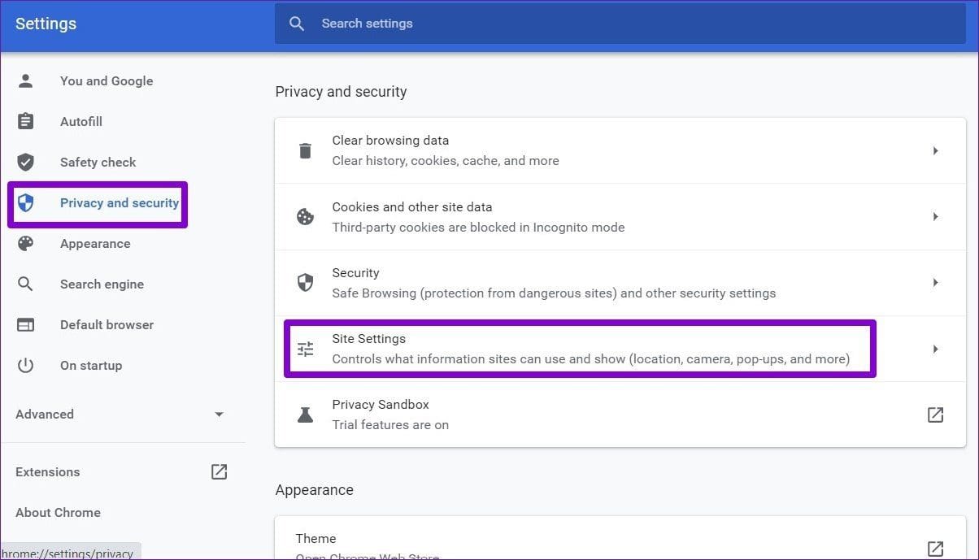Click the palette icon beside Appearance
Viewport: 979px width, 560px height.
point(26,243)
